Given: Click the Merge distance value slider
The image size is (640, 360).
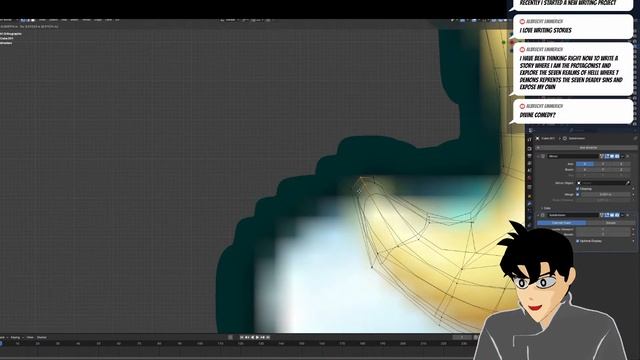Looking at the screenshot, I should coord(606,195).
